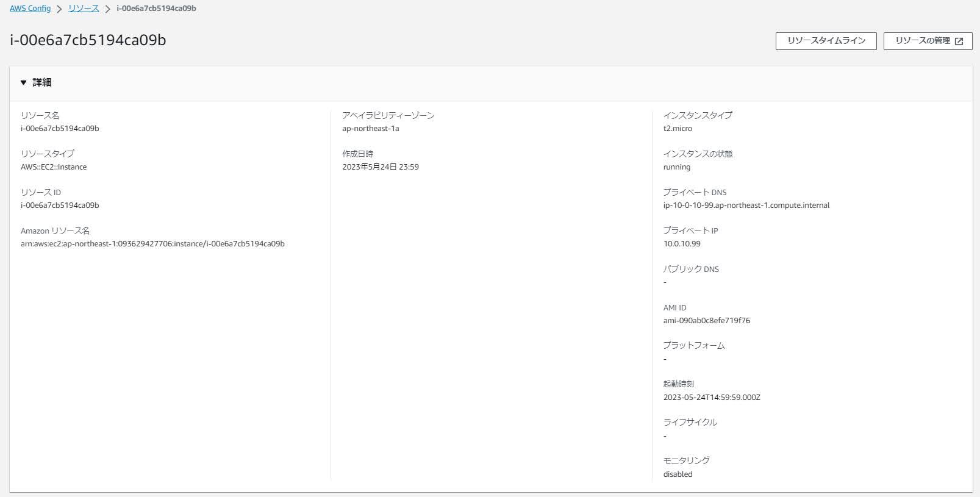Click the ap-northeast-1a availability zone value
The height and width of the screenshot is (497, 980).
click(371, 129)
